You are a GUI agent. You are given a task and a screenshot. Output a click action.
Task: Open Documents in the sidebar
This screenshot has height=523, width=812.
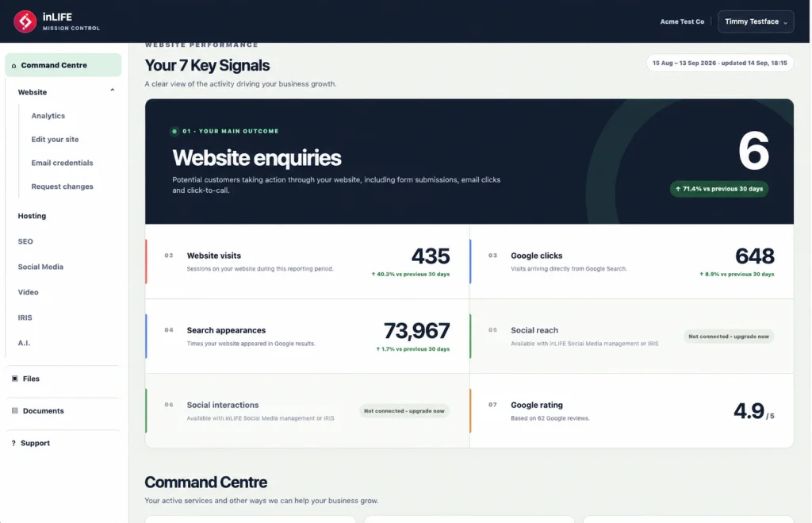point(44,411)
